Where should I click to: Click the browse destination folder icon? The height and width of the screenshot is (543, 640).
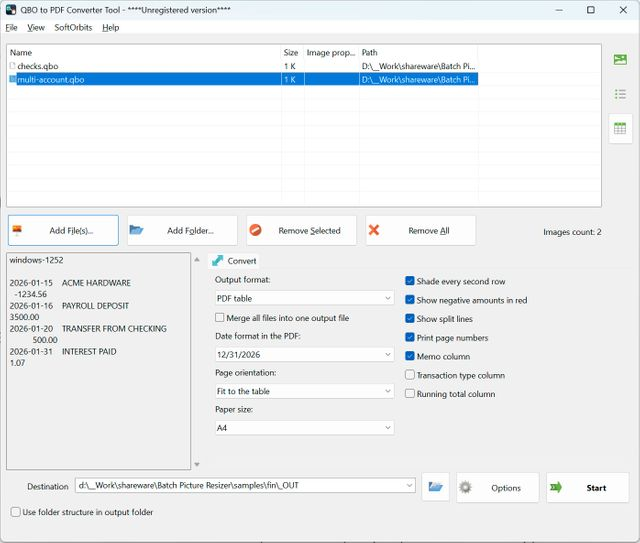pos(436,487)
